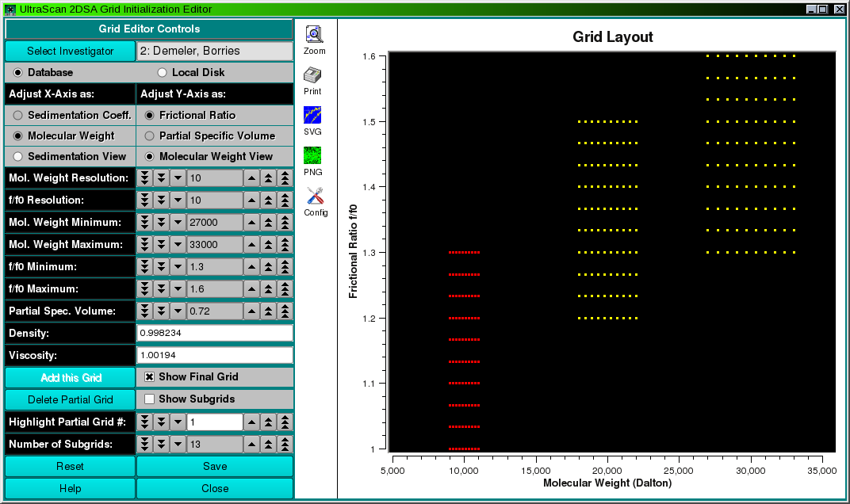850x504 pixels.
Task: Click Delete Partial Grid button
Action: 70,399
